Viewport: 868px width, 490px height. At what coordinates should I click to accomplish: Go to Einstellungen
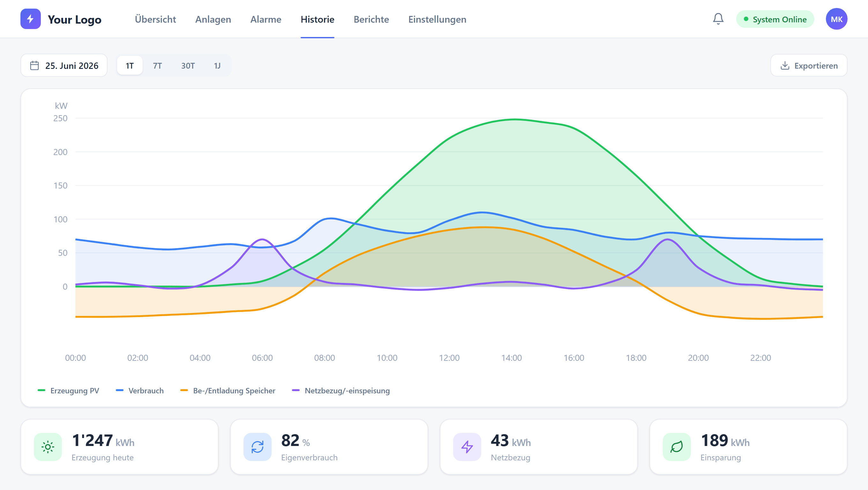click(x=437, y=19)
